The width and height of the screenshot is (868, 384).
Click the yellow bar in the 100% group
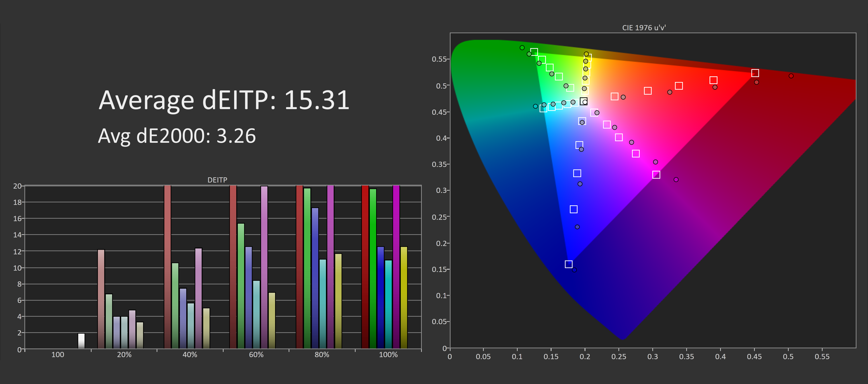[x=404, y=297]
